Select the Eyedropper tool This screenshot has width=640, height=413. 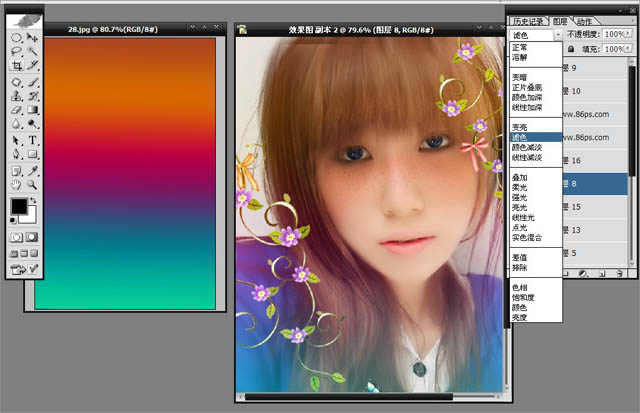(x=34, y=170)
